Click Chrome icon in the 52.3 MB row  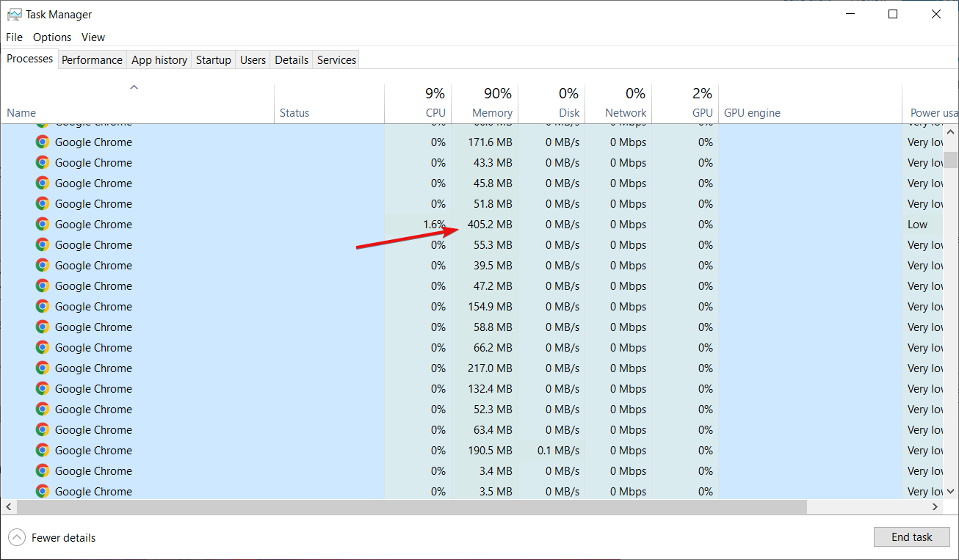click(43, 410)
